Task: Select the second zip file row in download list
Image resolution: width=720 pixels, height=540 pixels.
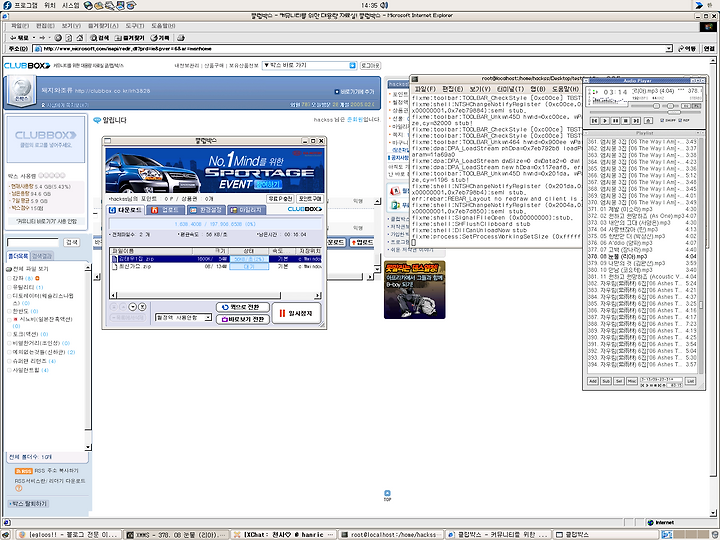Action: [216, 266]
